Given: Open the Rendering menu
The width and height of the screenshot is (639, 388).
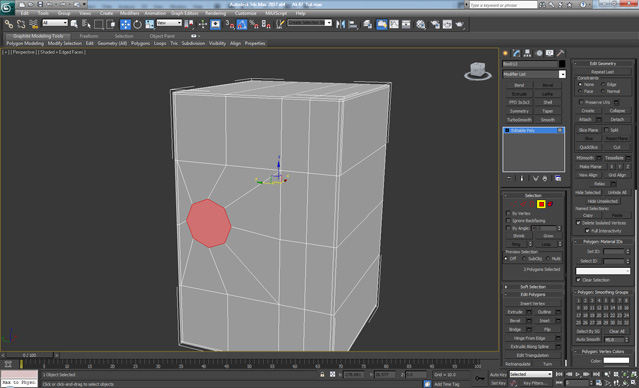Looking at the screenshot, I should (216, 13).
